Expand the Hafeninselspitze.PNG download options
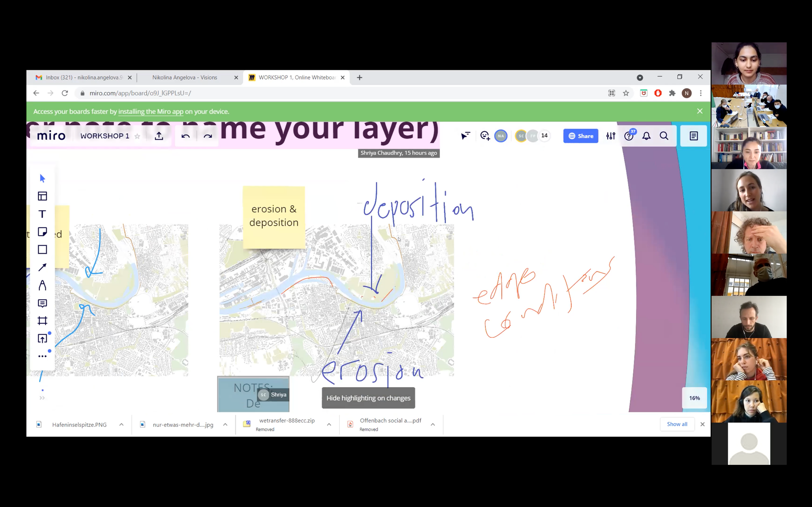Screen dimensions: 812x507 coord(121,425)
